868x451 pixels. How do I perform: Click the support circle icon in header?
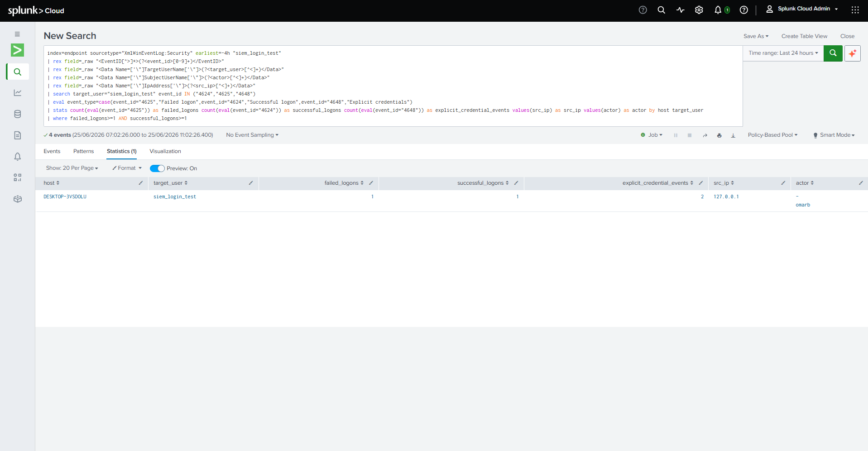[x=643, y=10]
